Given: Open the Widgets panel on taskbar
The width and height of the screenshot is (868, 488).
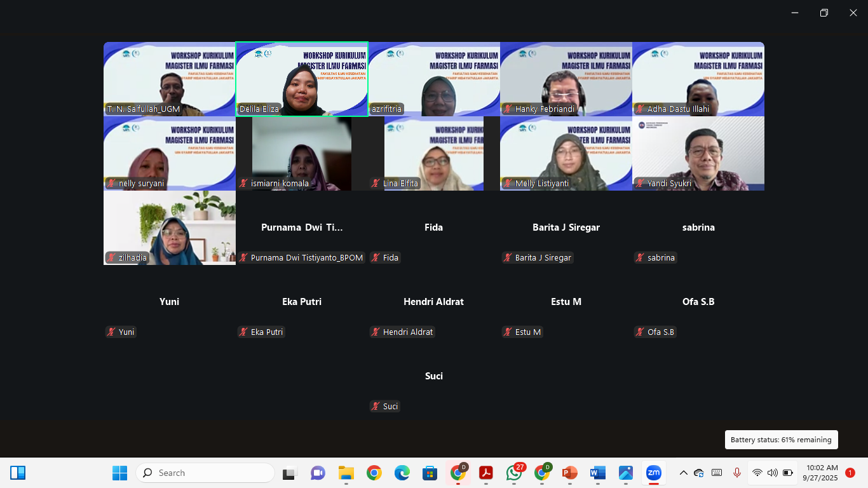Looking at the screenshot, I should pos(18,473).
